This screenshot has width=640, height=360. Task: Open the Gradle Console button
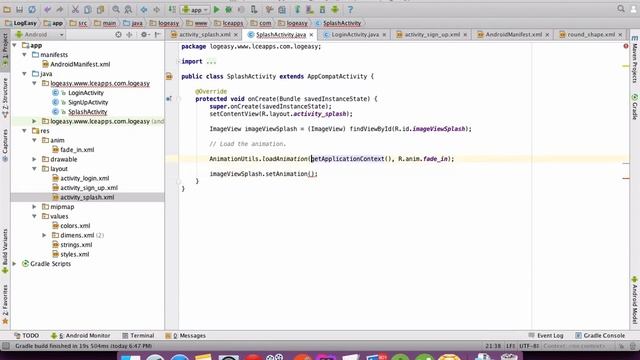coord(600,336)
